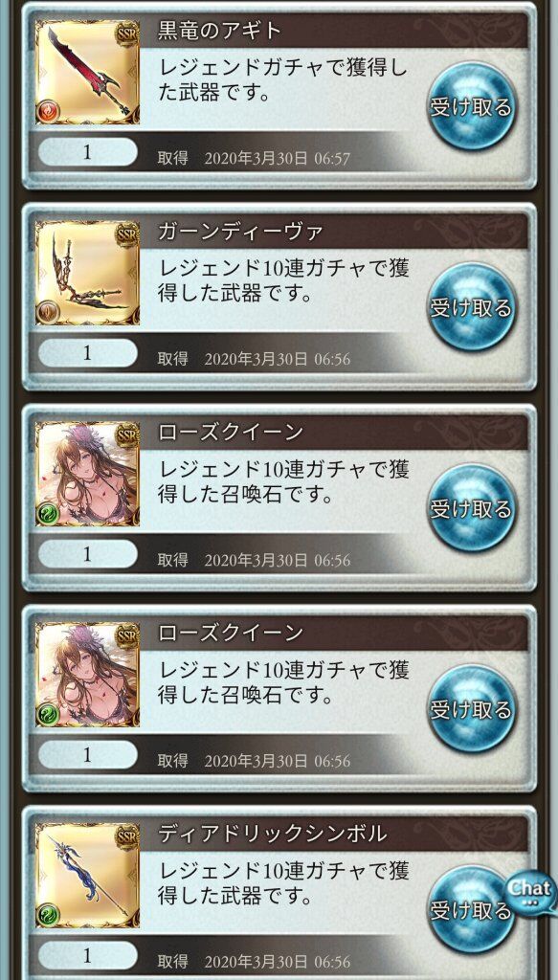Click the wind element icon on first ローズクイーン
Screen dimensions: 558x980
(48, 514)
